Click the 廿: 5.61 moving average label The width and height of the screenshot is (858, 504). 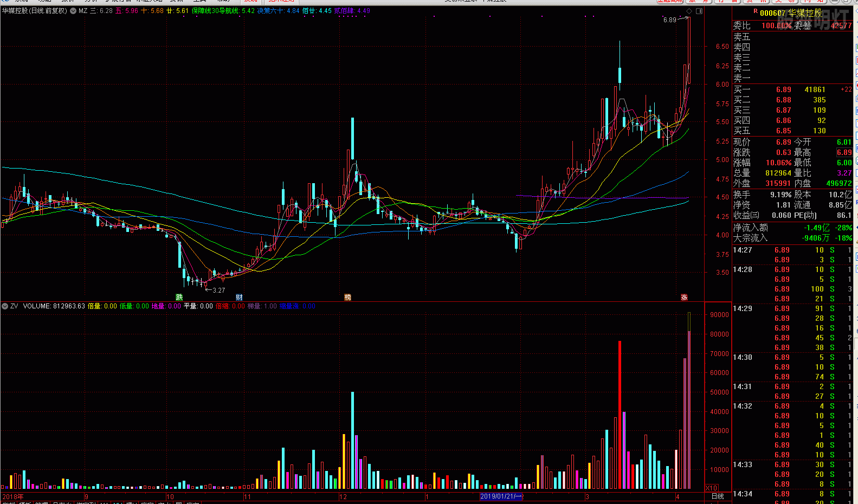178,11
